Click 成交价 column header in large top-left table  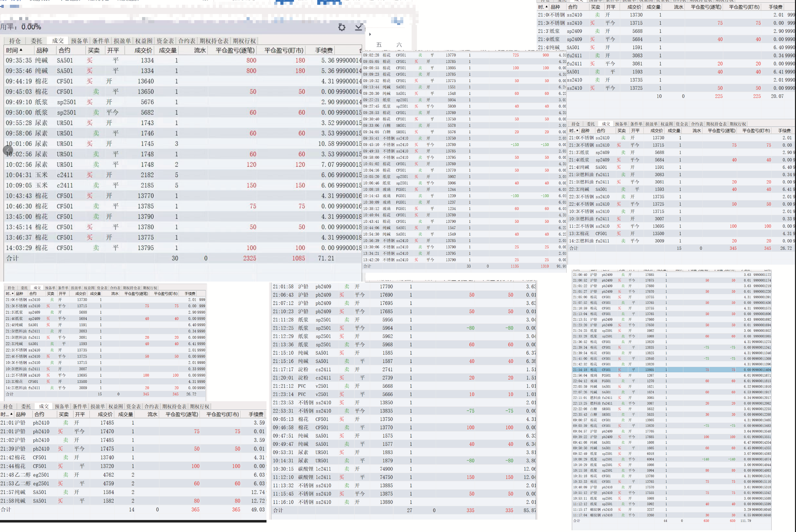143,51
